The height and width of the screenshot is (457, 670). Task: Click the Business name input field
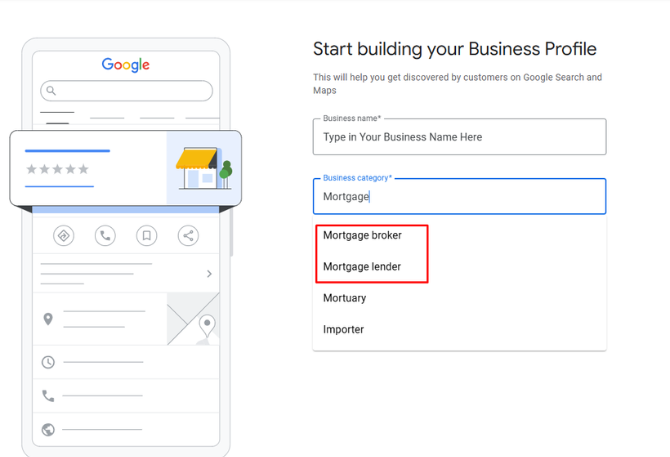[459, 137]
